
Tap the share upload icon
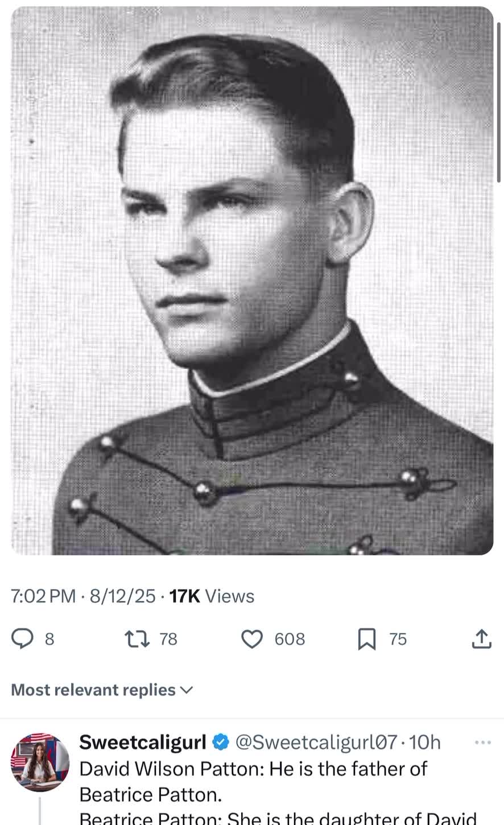[481, 639]
